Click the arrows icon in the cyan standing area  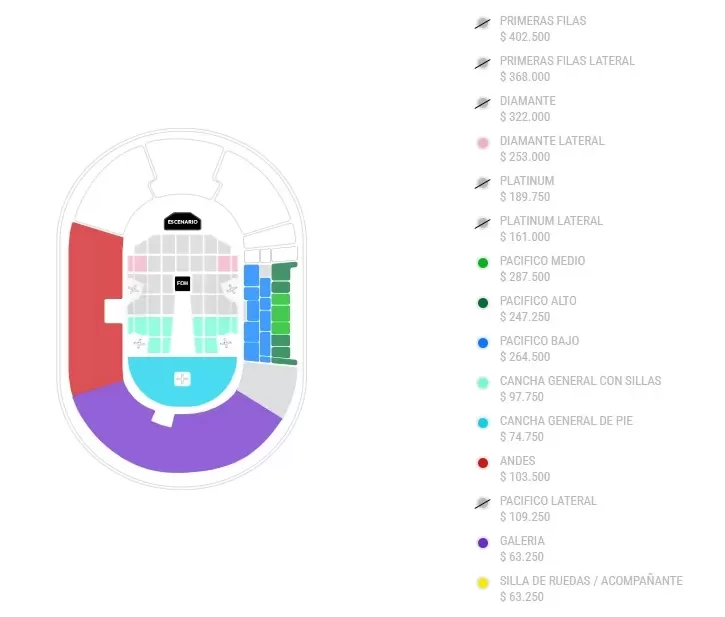[x=182, y=378]
